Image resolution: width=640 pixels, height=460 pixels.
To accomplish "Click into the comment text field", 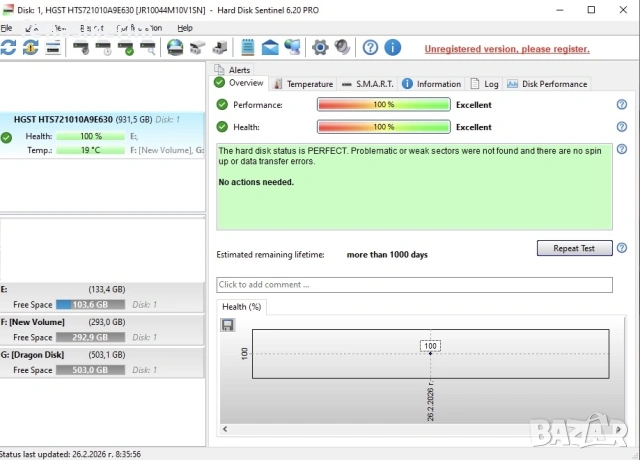I will pos(414,285).
